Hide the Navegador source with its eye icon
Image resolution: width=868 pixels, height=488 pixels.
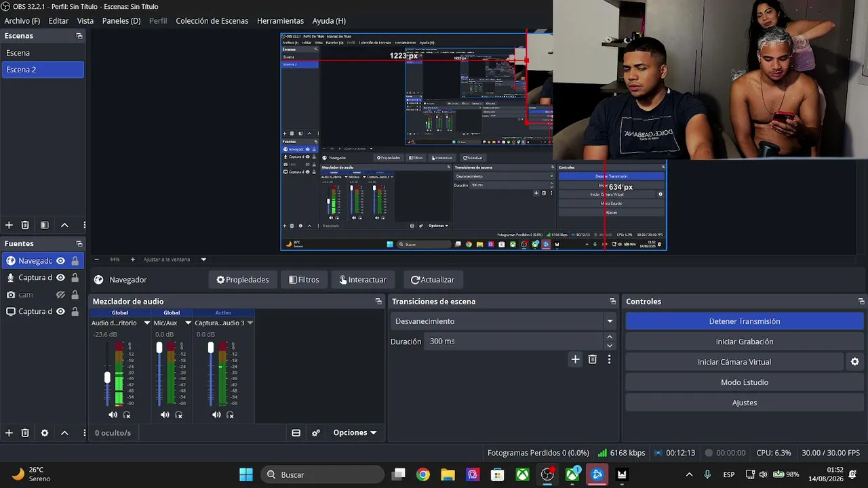[x=60, y=261]
